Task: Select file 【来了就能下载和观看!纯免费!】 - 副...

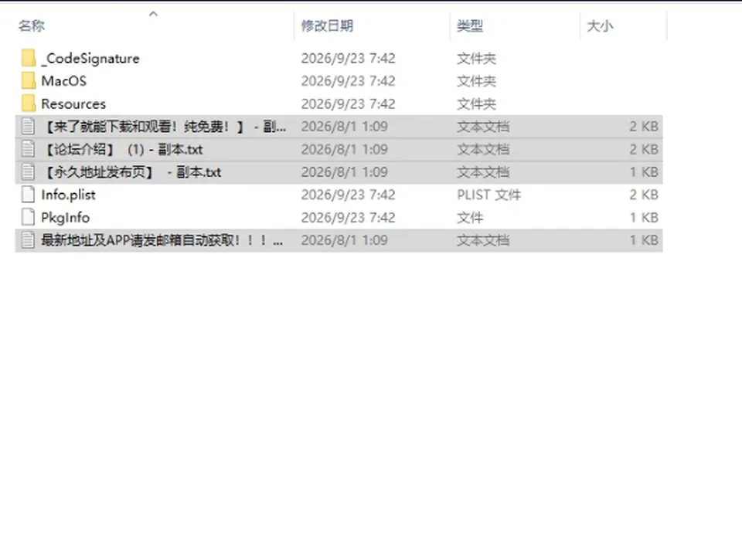Action: click(x=164, y=126)
